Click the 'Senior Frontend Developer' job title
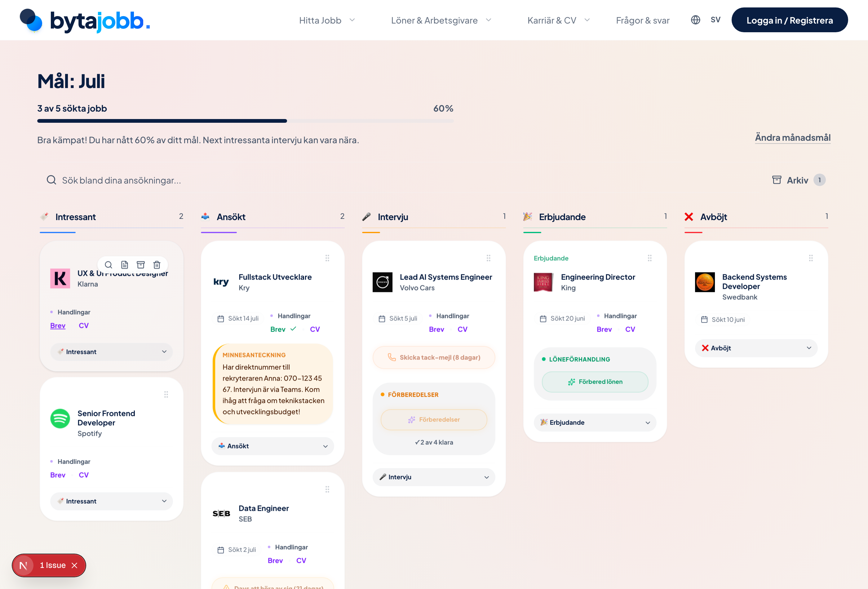Image resolution: width=868 pixels, height=589 pixels. click(106, 418)
